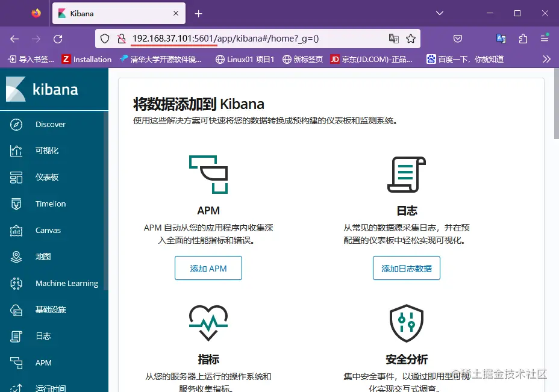Open the browser tab list dropdown

[440, 13]
